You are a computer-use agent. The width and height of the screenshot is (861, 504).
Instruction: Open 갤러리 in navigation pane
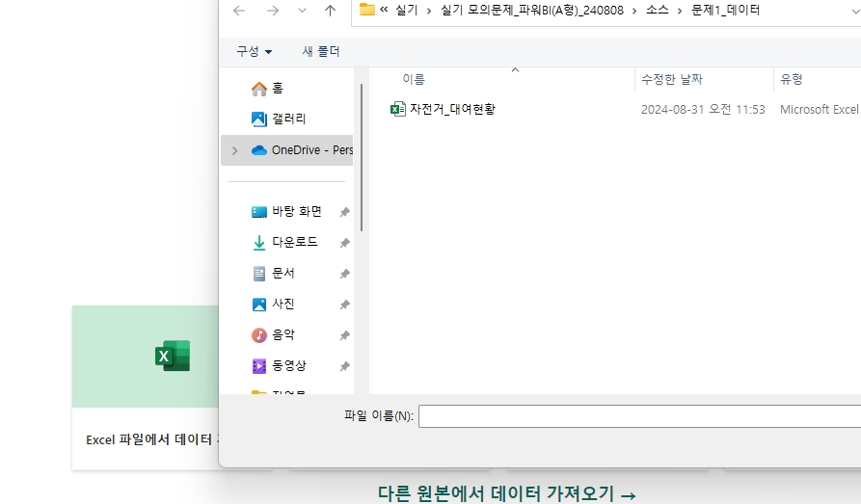tap(289, 119)
